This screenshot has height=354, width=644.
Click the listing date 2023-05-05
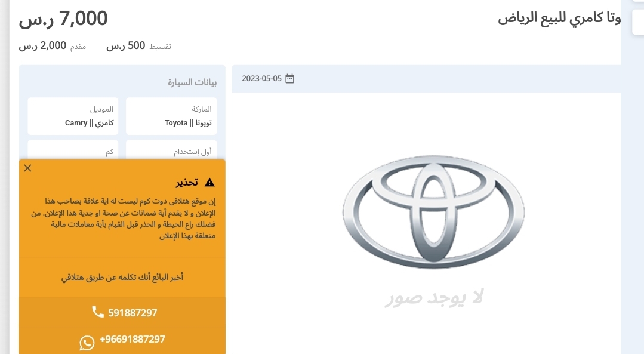point(261,78)
